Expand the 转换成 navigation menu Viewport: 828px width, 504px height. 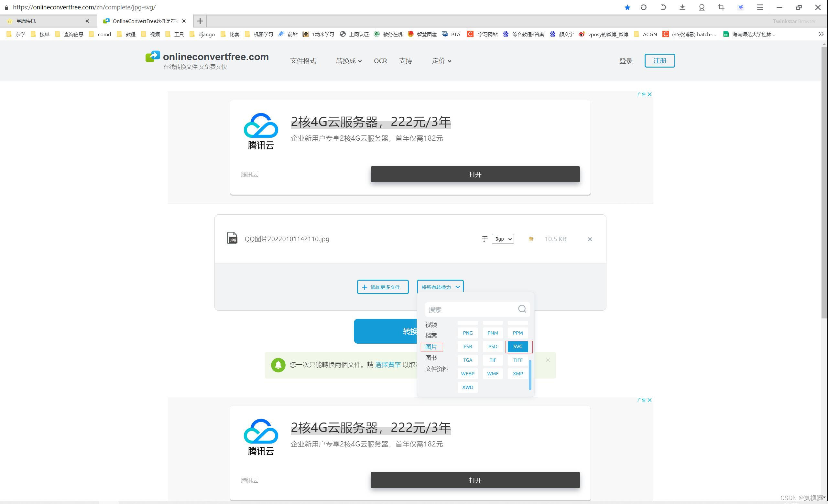click(x=348, y=61)
